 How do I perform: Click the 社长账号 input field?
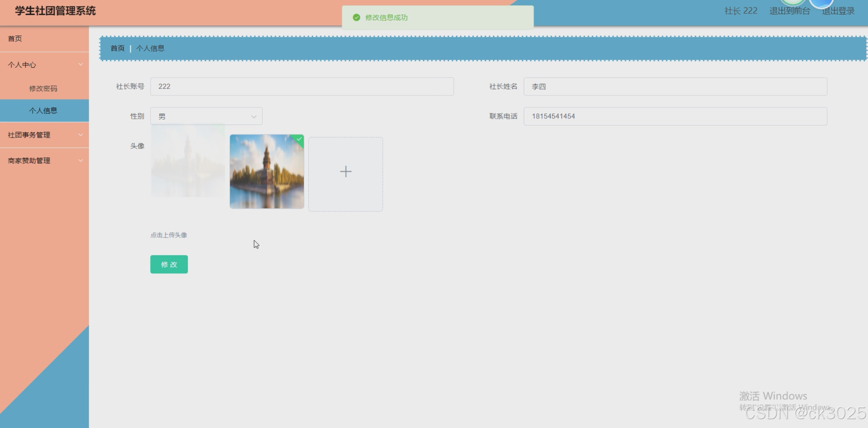coord(302,87)
